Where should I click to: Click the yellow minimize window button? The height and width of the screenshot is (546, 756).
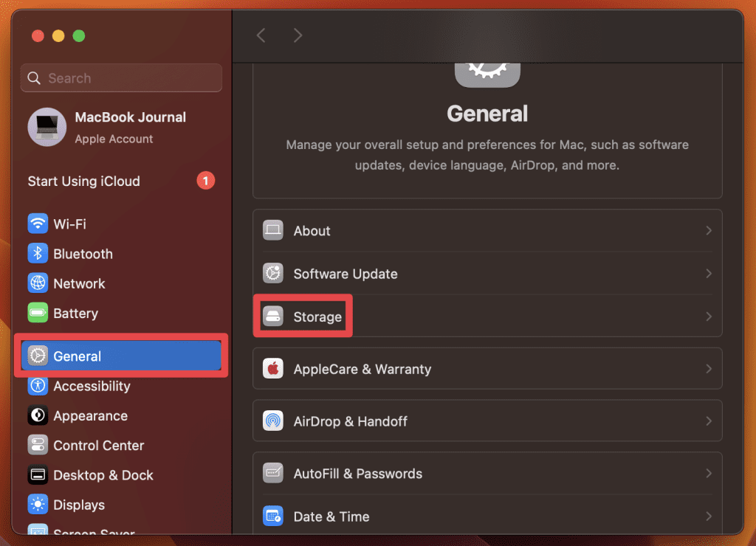pyautogui.click(x=58, y=35)
